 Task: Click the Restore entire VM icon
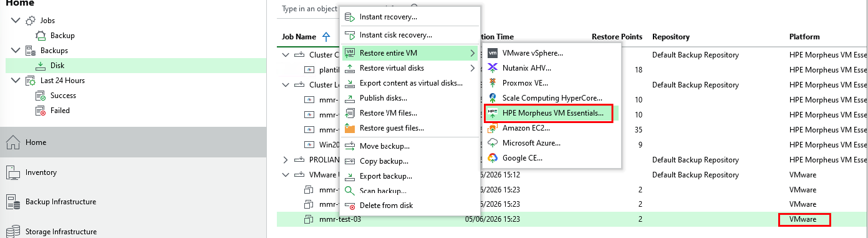350,53
